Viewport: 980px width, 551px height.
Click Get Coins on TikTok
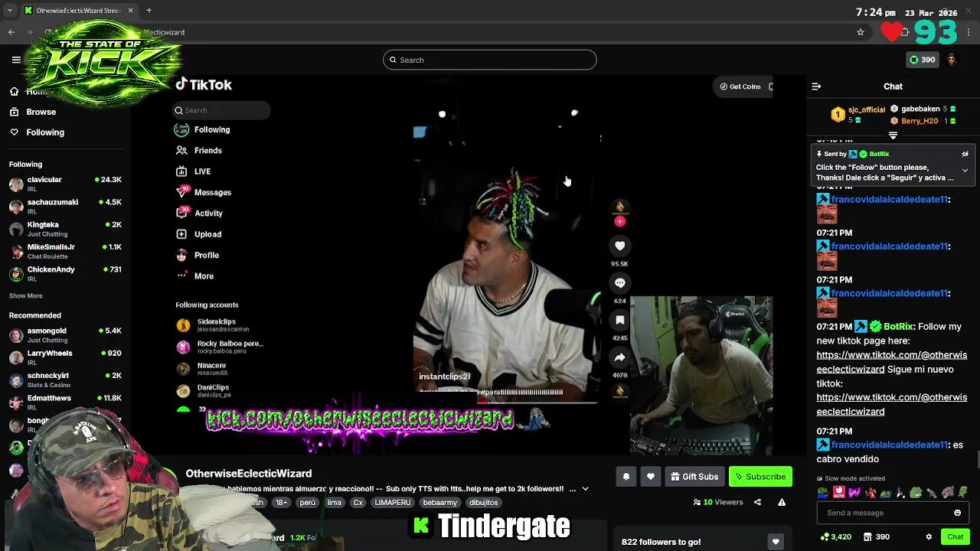coord(740,86)
